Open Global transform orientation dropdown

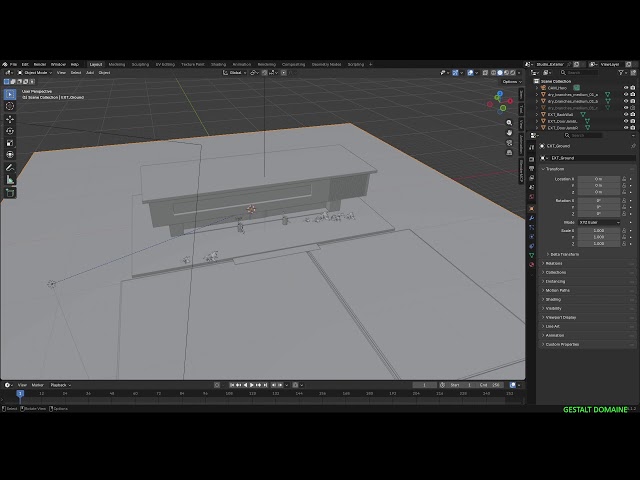(235, 73)
